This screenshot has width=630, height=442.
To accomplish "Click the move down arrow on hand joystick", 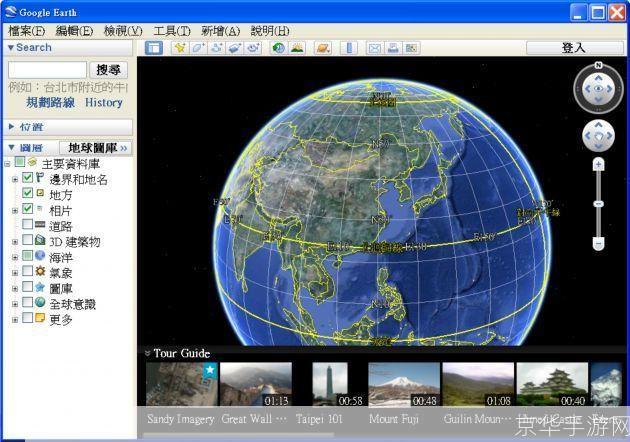I will (599, 146).
